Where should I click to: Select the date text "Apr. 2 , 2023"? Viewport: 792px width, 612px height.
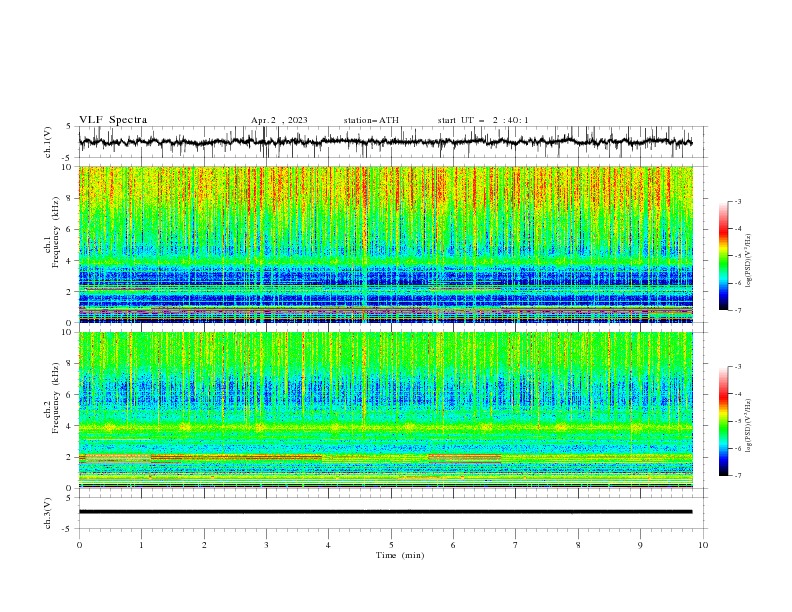click(279, 120)
